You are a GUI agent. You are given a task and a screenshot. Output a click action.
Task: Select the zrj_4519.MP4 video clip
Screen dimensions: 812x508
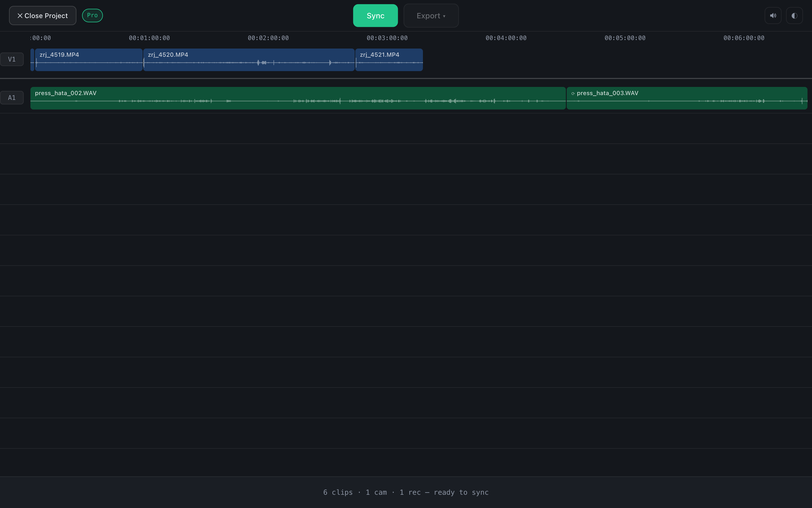click(x=89, y=60)
